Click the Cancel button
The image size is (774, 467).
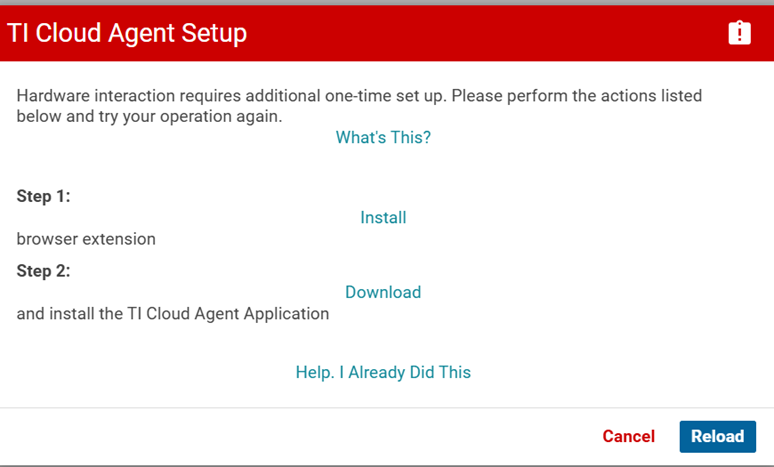628,436
